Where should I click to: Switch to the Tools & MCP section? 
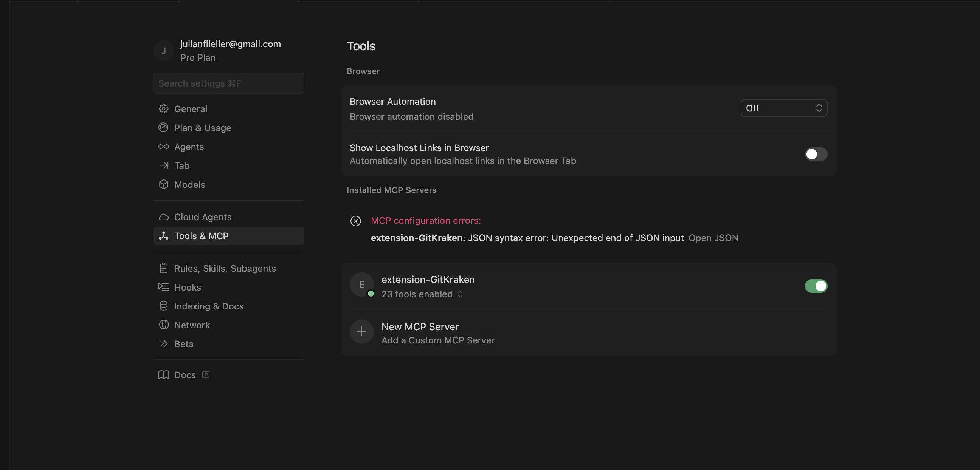pos(201,236)
